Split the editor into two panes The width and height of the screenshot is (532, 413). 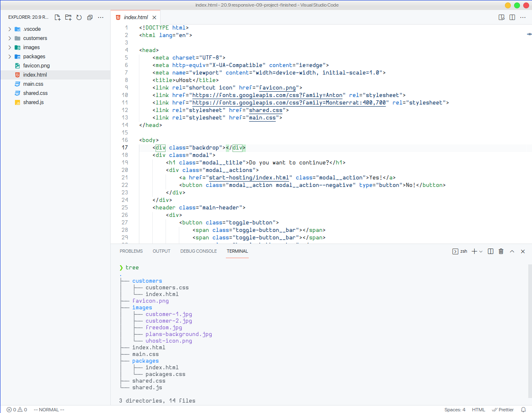(512, 17)
